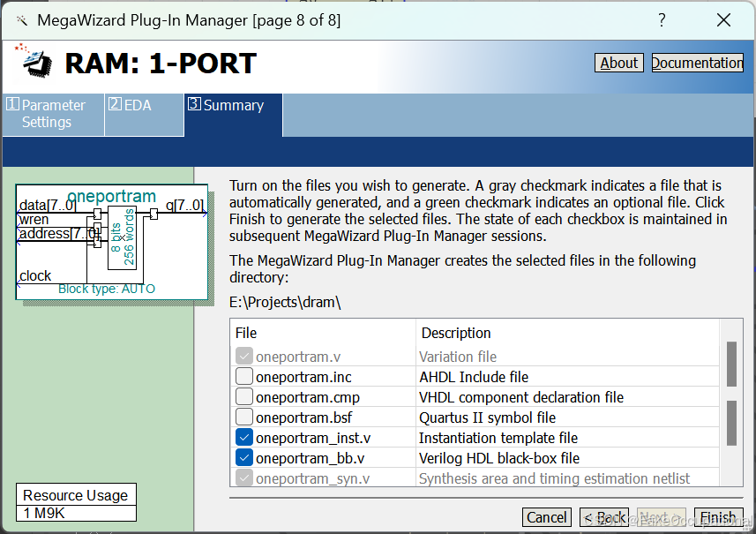The width and height of the screenshot is (756, 534).
Task: Click the oneportram_inst.v file name
Action: (x=313, y=438)
